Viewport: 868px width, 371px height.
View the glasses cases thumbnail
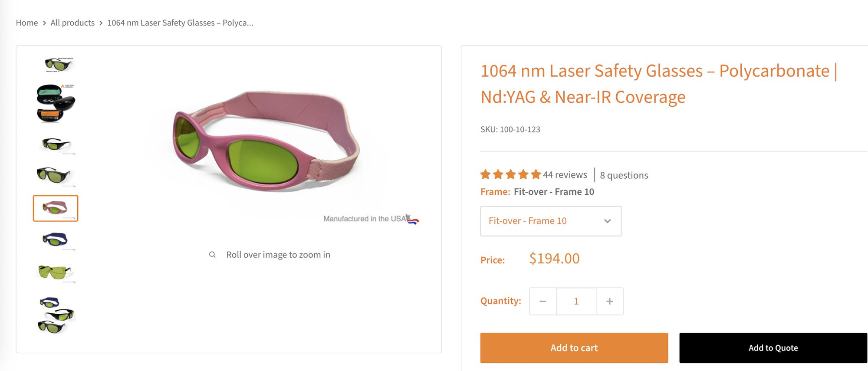(x=56, y=103)
